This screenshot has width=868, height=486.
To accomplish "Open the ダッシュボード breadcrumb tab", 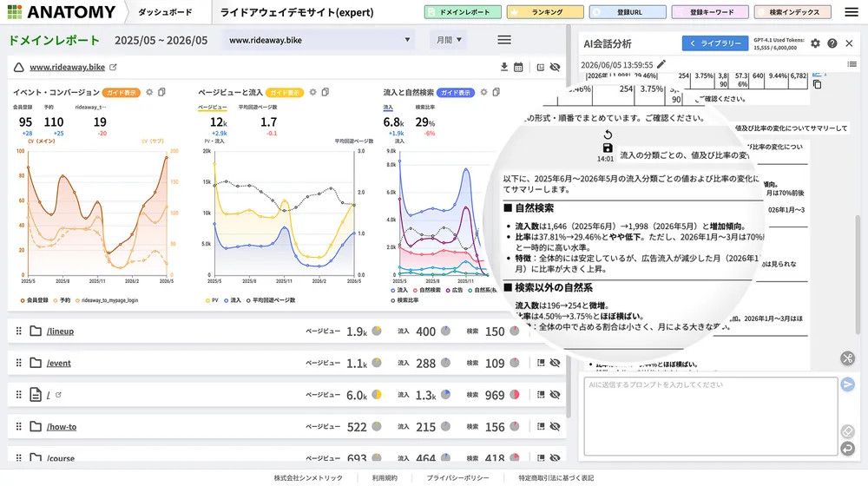I will (165, 11).
